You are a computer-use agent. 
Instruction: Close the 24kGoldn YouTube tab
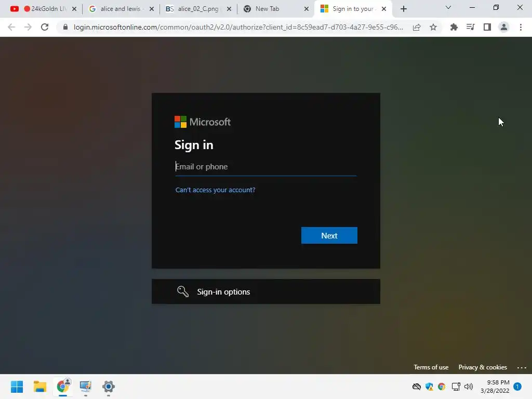[74, 9]
